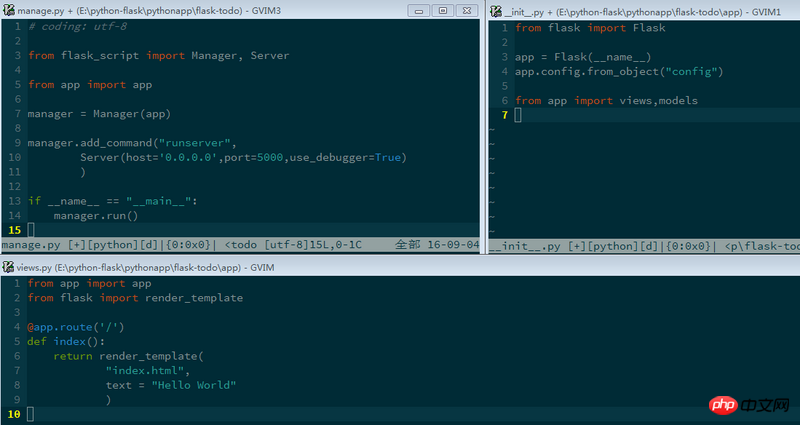Viewport: 800px width, 425px height.
Task: Click the '# coding: utf-8' comment line
Action: 78,27
